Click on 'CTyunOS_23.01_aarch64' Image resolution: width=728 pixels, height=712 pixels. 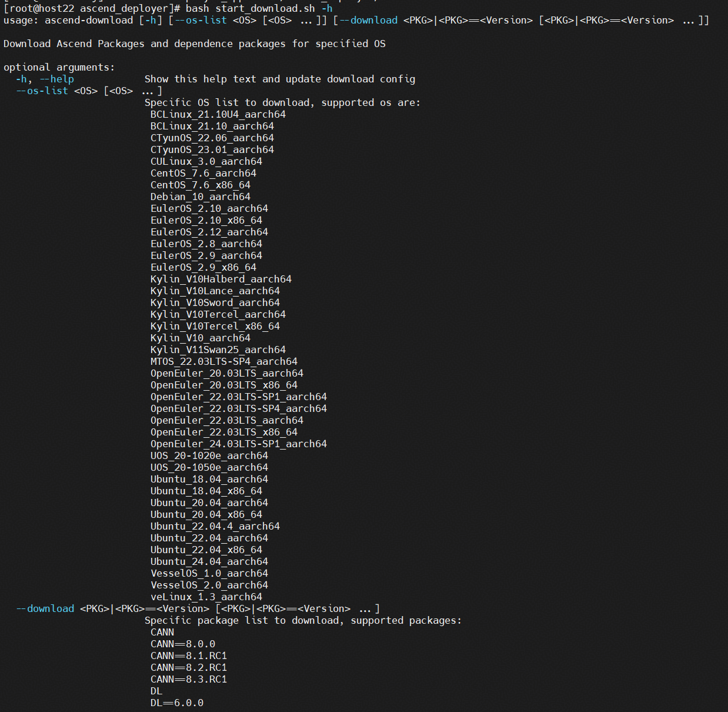coord(212,149)
